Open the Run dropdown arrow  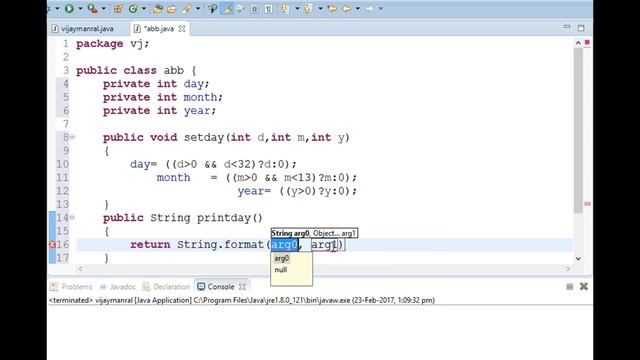80,9
